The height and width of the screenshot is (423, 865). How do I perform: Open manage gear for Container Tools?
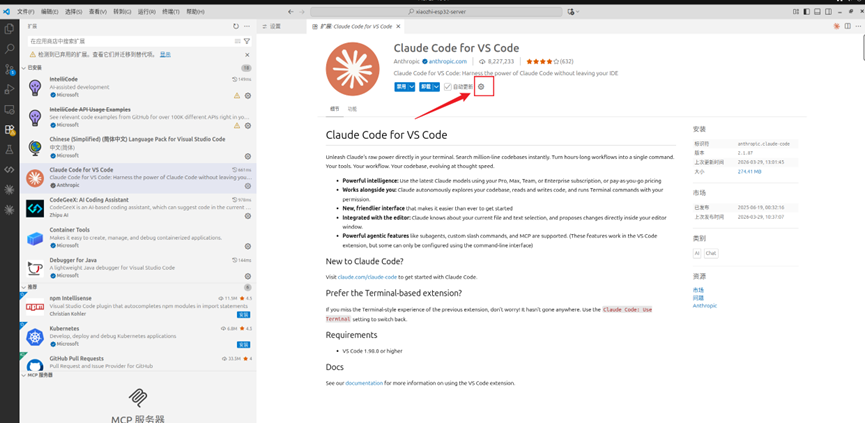(x=248, y=246)
